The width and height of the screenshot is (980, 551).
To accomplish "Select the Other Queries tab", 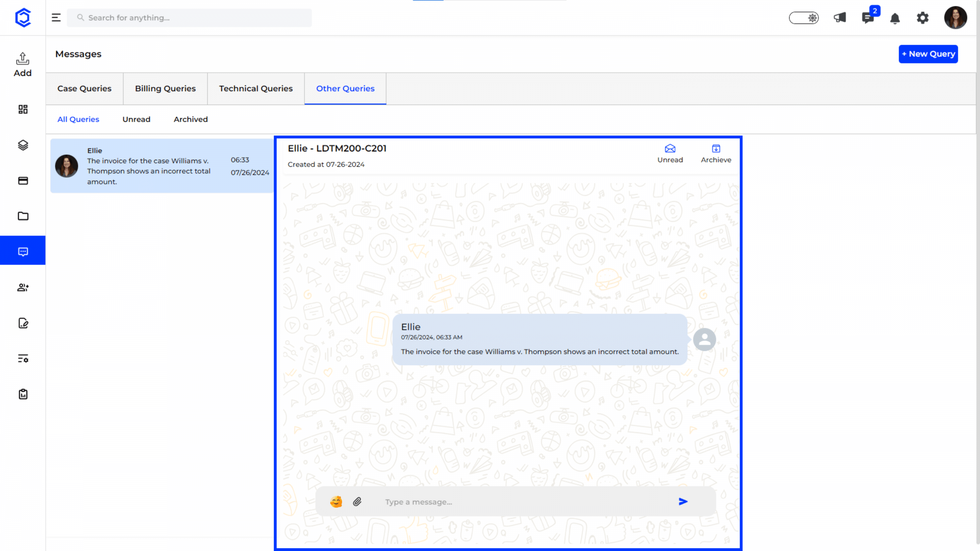I will tap(345, 88).
